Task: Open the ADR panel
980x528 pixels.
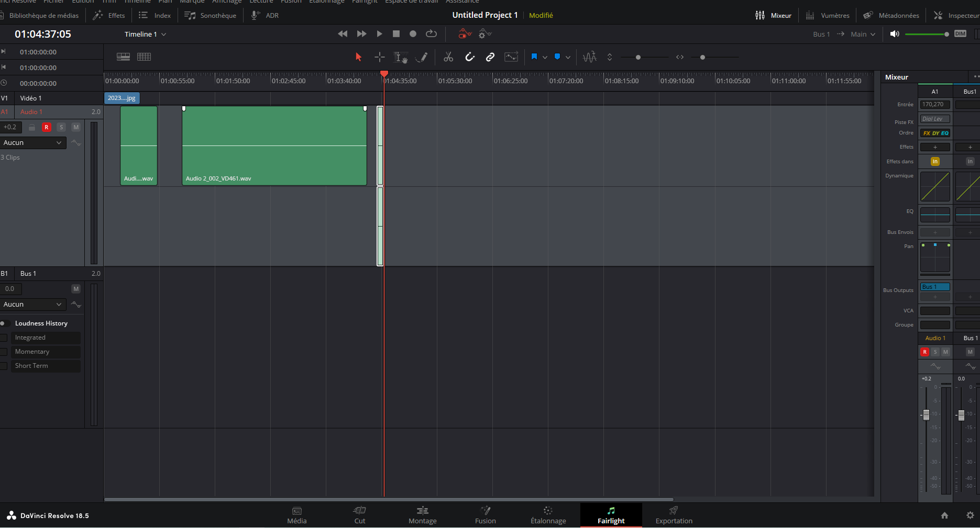Action: coord(265,16)
